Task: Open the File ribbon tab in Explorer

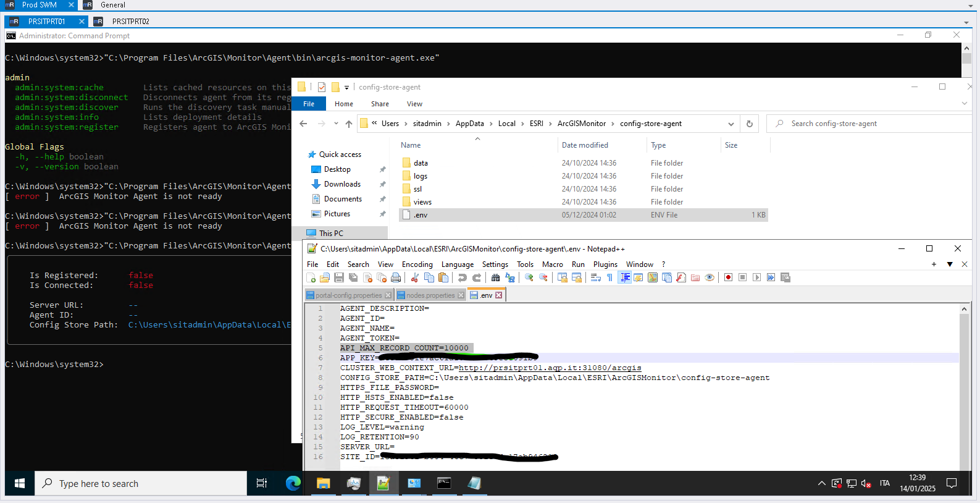Action: 309,104
